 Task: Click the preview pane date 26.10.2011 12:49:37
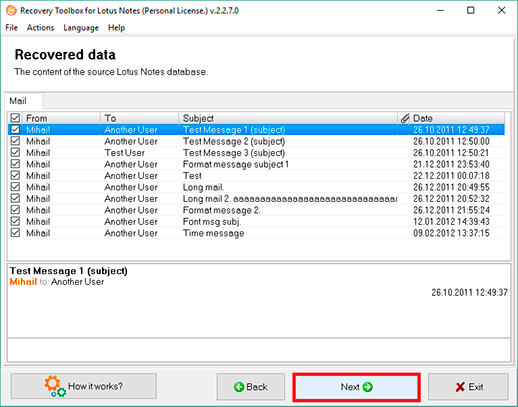point(469,293)
